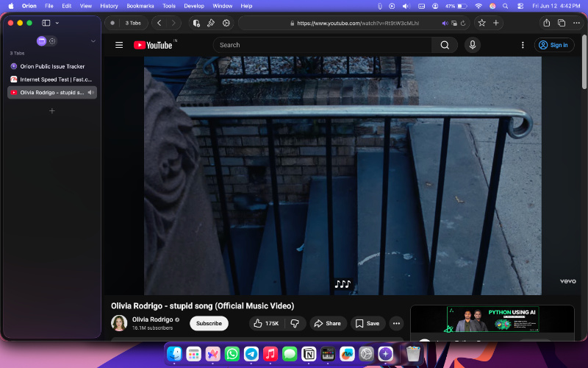Screen dimensions: 588x368
Task: Open the browser toolbar three-dot overflow menu
Action: point(576,23)
